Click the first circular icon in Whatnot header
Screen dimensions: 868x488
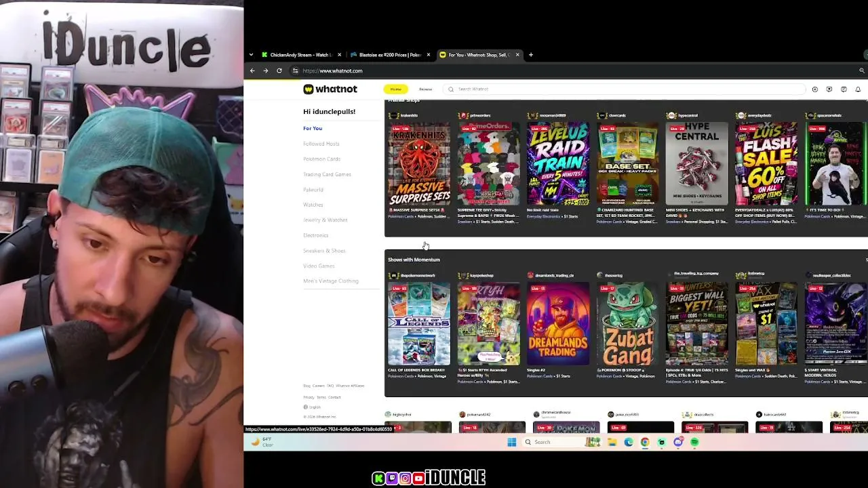click(x=814, y=89)
